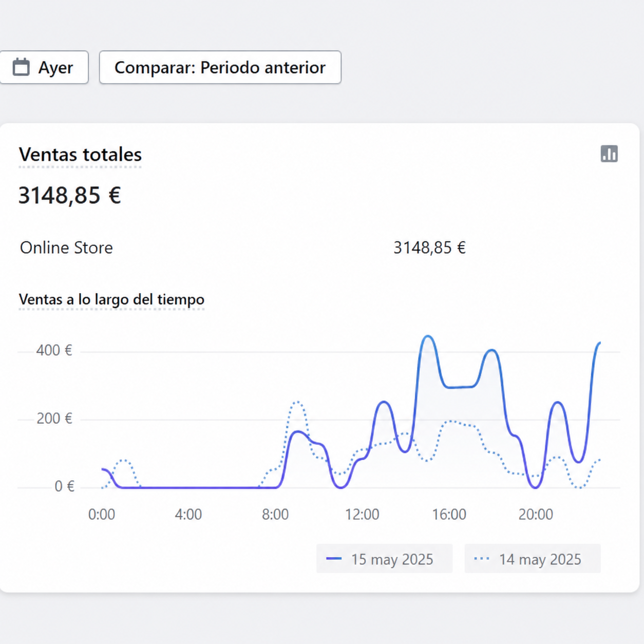
Task: Click the Online Store 3148,85 € value
Action: point(429,248)
